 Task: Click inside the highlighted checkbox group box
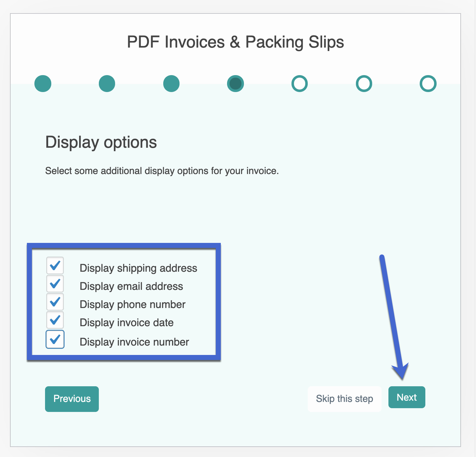point(124,300)
